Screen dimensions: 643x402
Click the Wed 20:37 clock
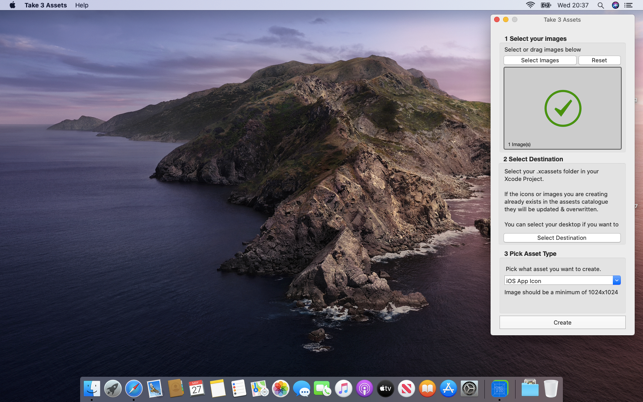(x=573, y=5)
